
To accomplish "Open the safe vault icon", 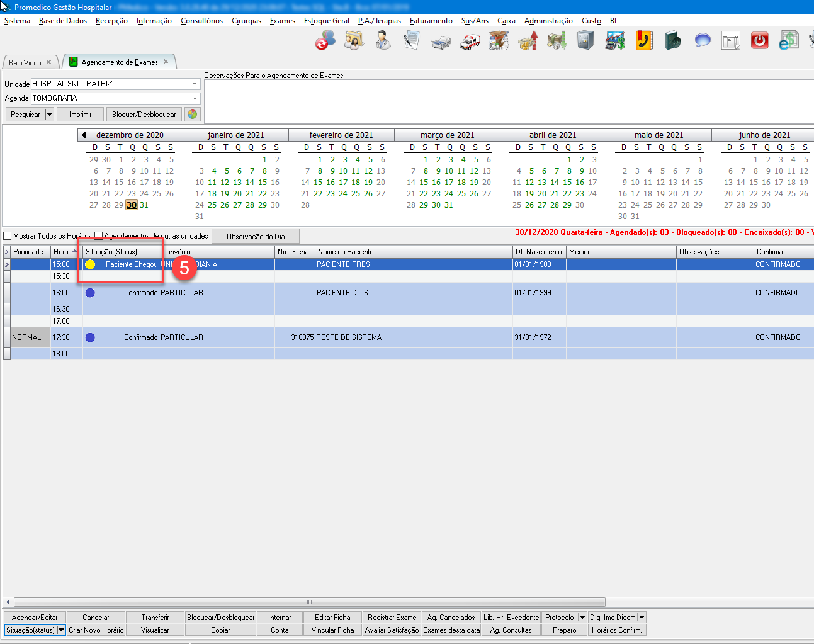I will (585, 42).
